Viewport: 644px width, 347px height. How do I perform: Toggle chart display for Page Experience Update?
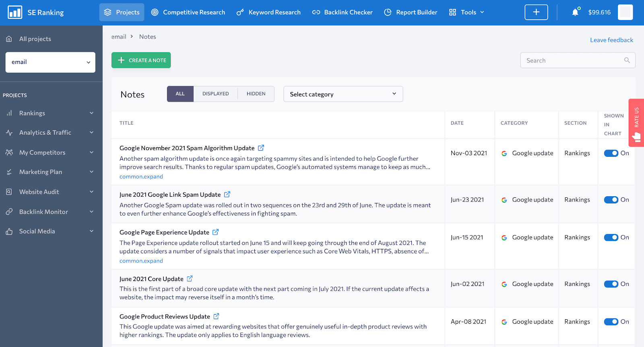pos(611,238)
